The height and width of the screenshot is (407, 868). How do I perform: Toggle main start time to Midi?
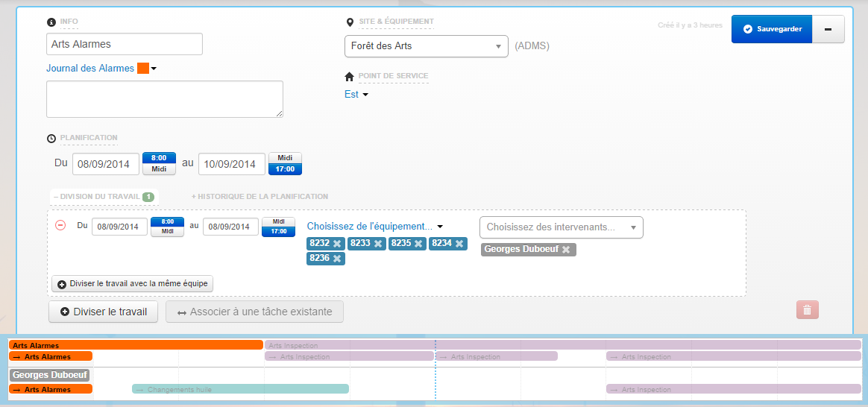click(x=159, y=169)
